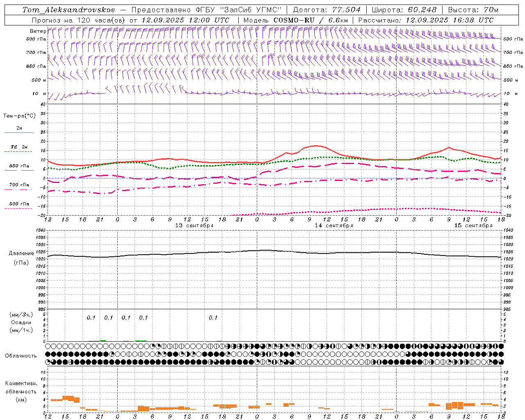Click the Осадки precipitation label
525x420 pixels.
(21, 322)
